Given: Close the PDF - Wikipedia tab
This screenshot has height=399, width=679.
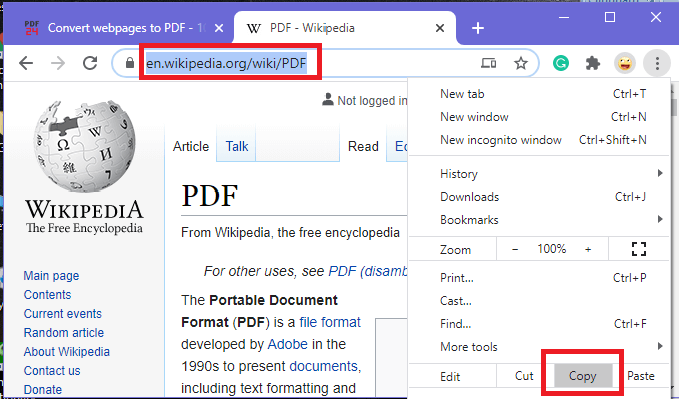Looking at the screenshot, I should 440,28.
